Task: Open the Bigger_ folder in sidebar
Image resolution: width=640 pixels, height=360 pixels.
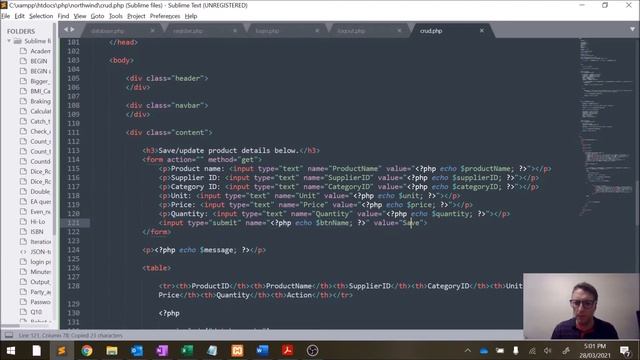Action: click(x=40, y=81)
